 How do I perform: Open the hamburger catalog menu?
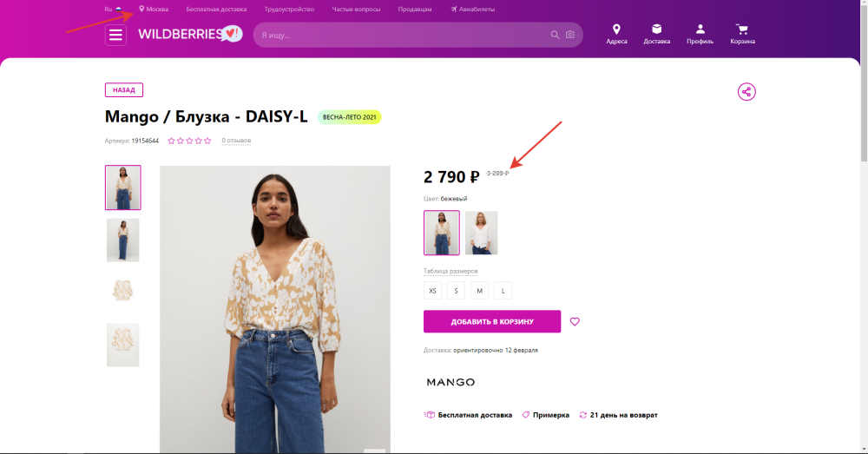(x=115, y=35)
